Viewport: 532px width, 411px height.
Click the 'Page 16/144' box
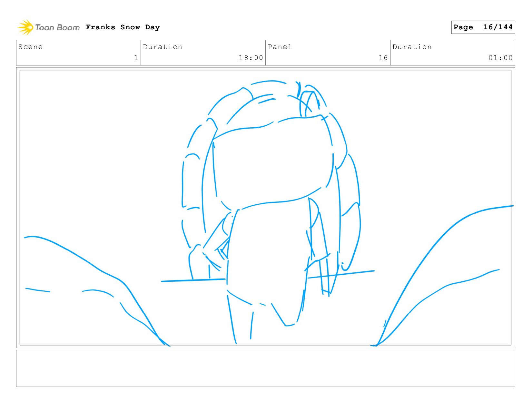[x=483, y=27]
